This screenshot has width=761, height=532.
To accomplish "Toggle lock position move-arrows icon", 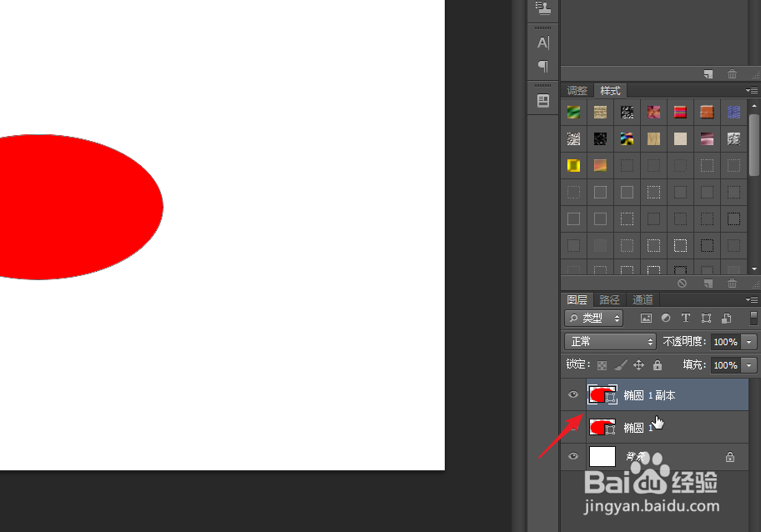I will [638, 365].
